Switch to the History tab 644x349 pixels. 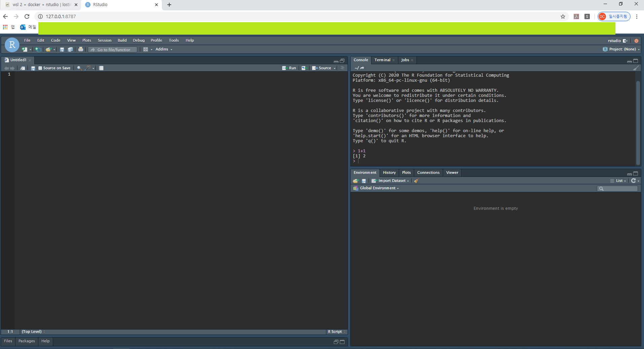(x=389, y=173)
